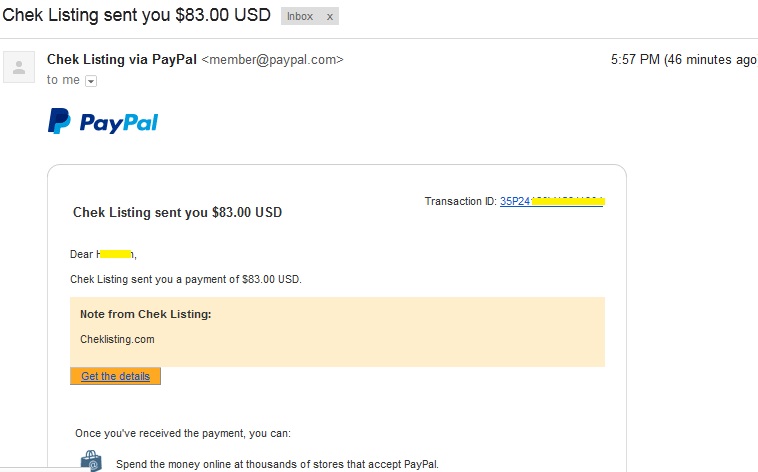Click the "to me" recipient text

click(x=62, y=80)
